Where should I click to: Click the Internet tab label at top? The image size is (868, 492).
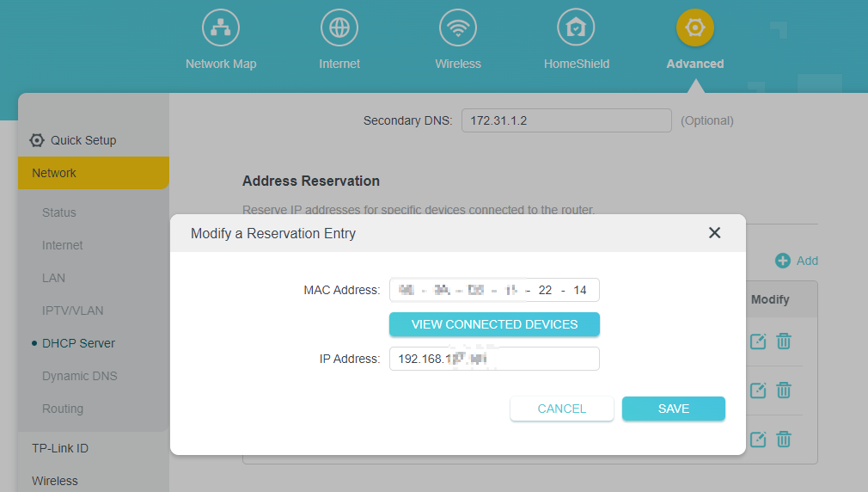[339, 64]
